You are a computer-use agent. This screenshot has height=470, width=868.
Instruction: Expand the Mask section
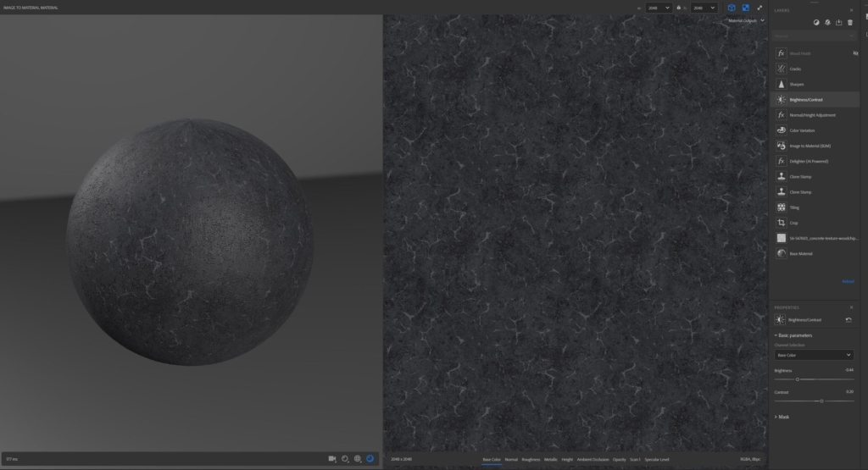(782, 417)
